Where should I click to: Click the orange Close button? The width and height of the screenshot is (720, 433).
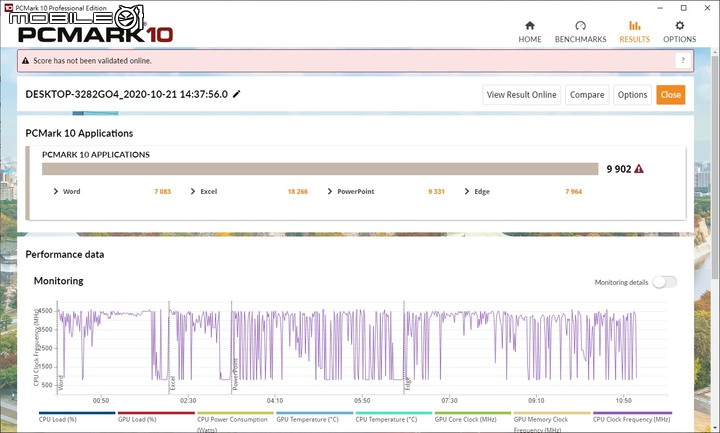tap(670, 95)
